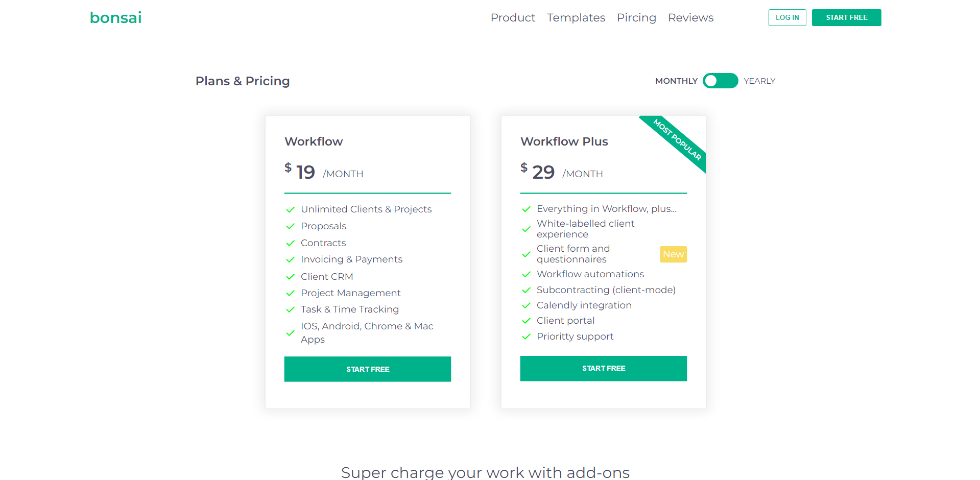980x480 pixels.
Task: Open the Product menu
Action: tap(513, 18)
